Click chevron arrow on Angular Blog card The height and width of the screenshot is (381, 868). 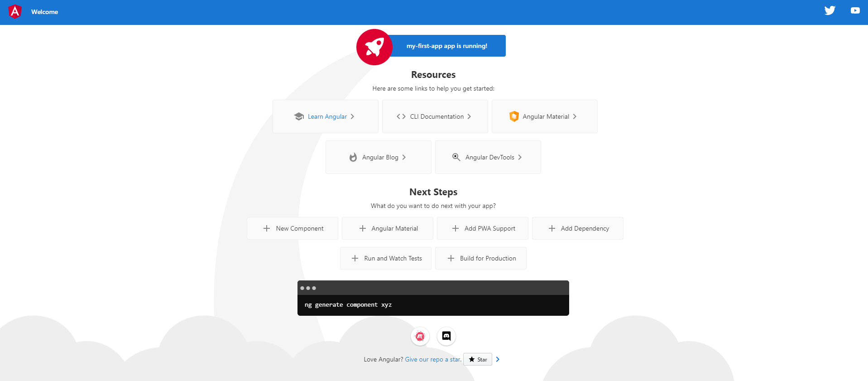(404, 157)
